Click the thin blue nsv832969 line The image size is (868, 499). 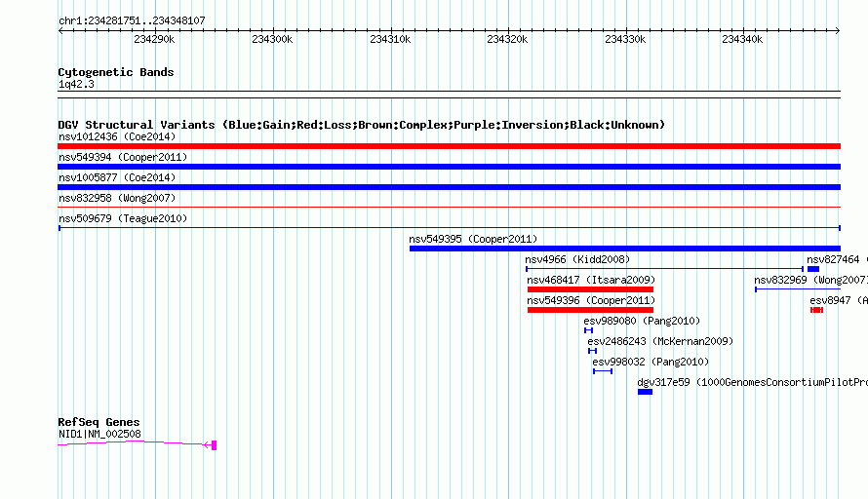tap(798, 289)
